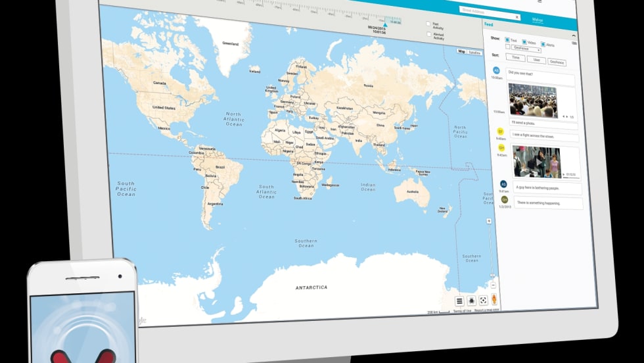Uncheck the Video filter checkbox
644x363 pixels.
pyautogui.click(x=524, y=42)
